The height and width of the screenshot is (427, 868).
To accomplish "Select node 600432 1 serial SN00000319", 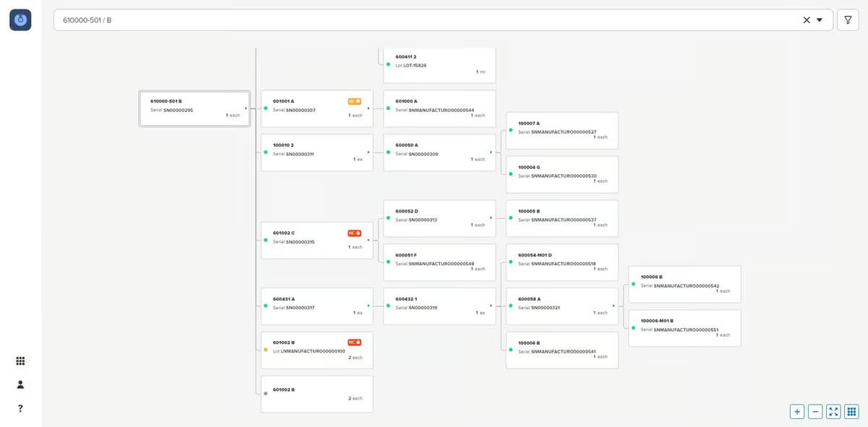I will tap(440, 306).
